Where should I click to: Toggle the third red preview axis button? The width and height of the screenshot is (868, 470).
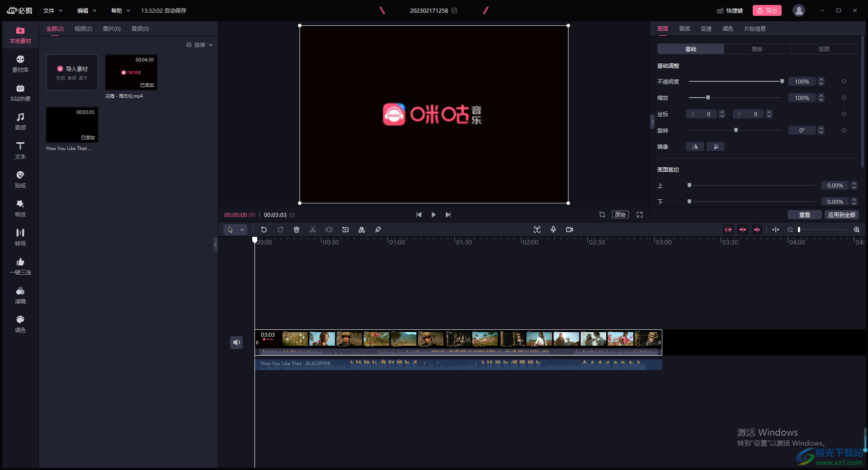click(757, 230)
